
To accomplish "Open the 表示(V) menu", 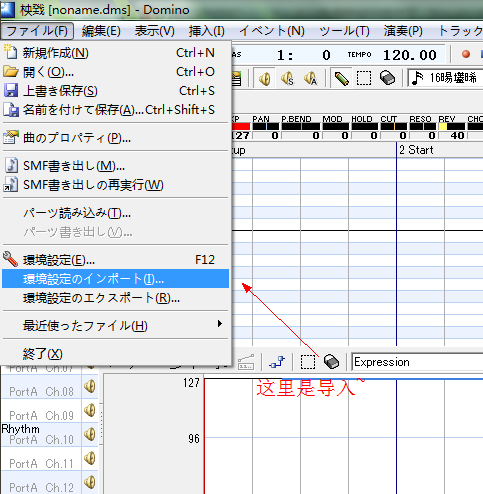I will (x=154, y=31).
